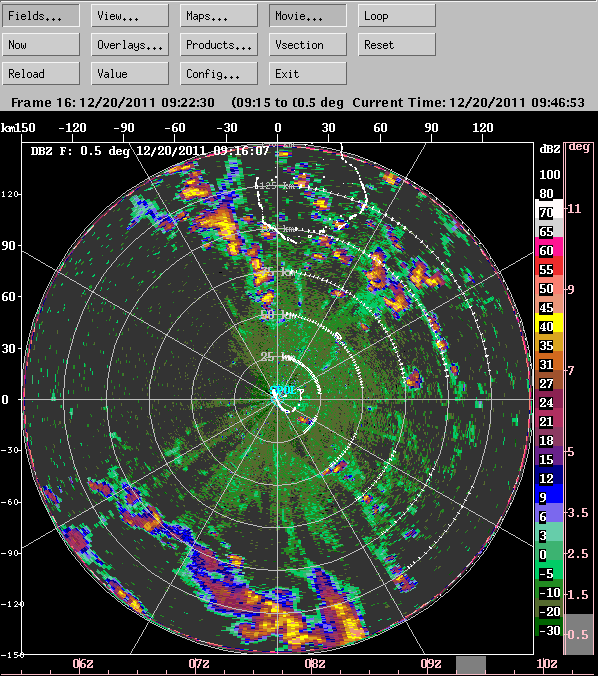Open the Products... menu

219,45
